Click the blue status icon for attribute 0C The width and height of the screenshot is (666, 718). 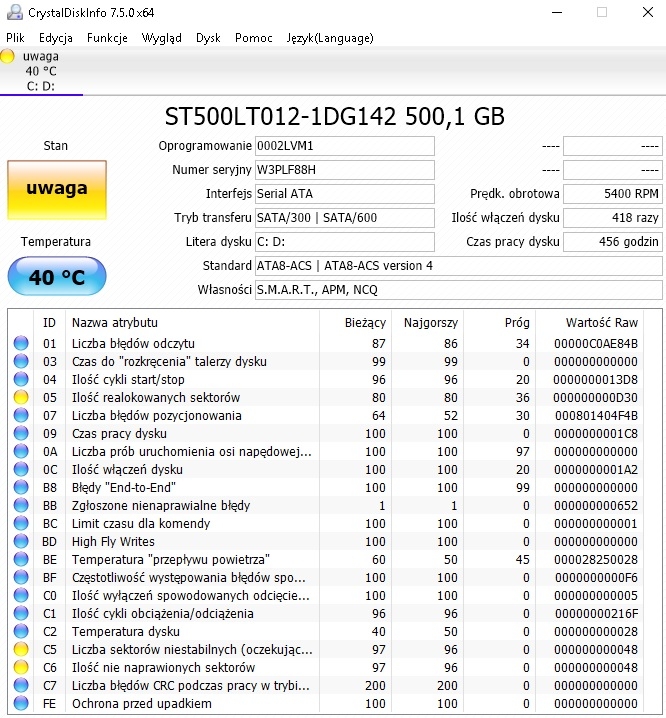click(21, 469)
